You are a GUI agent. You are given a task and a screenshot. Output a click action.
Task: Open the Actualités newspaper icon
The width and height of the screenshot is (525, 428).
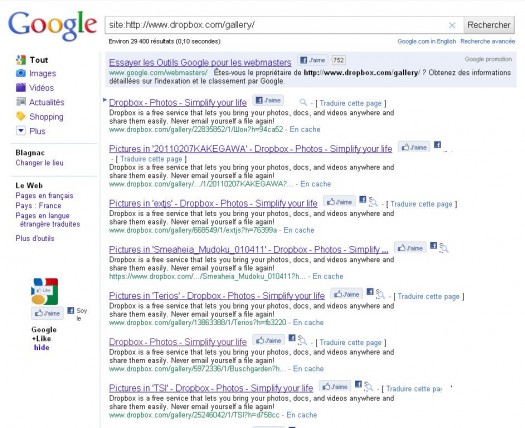(x=21, y=102)
